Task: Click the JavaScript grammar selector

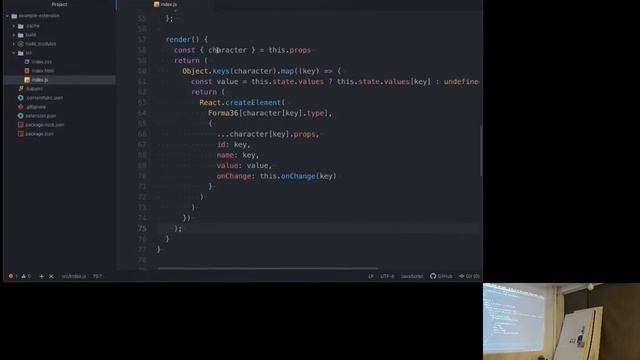Action: [412, 276]
